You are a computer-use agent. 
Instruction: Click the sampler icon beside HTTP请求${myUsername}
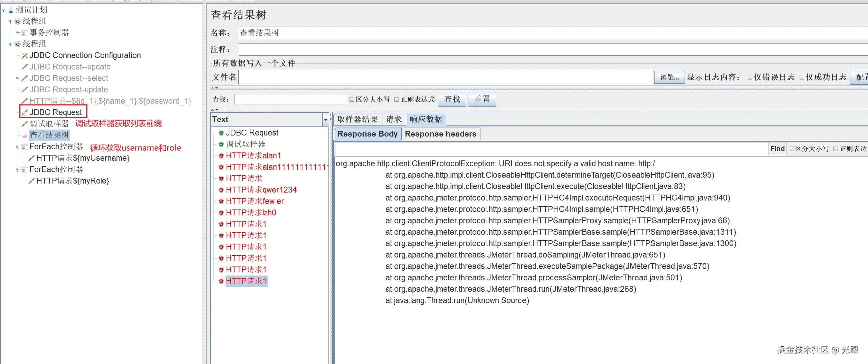(31, 158)
